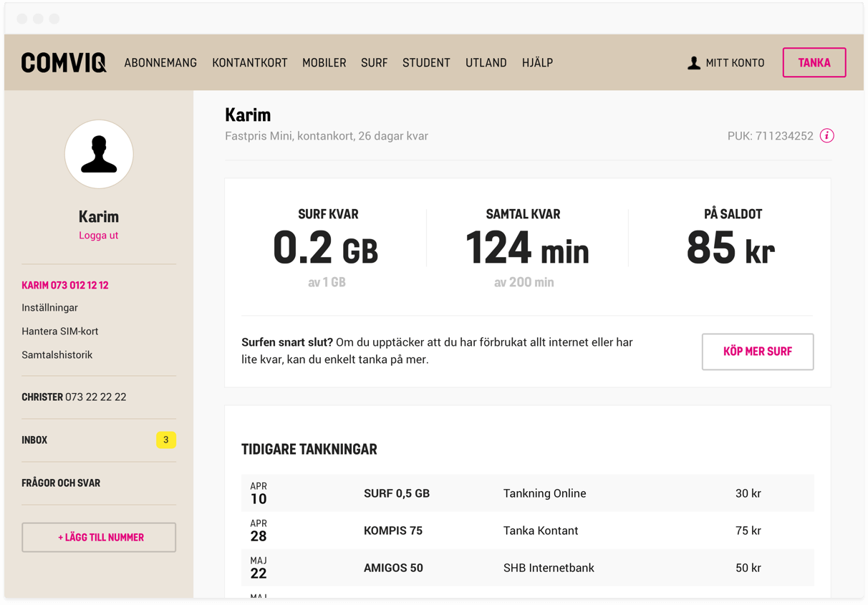
Task: Open the Kontantkort menu
Action: (x=250, y=63)
